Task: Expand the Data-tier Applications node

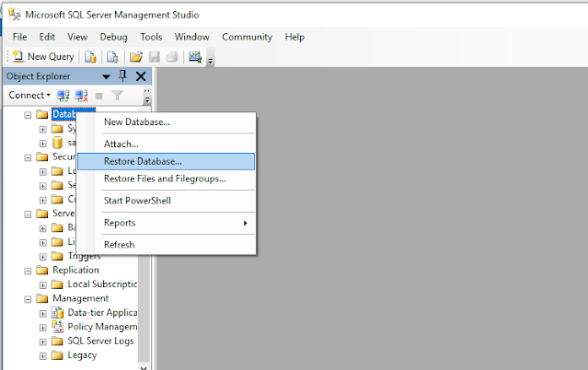Action: 42,313
